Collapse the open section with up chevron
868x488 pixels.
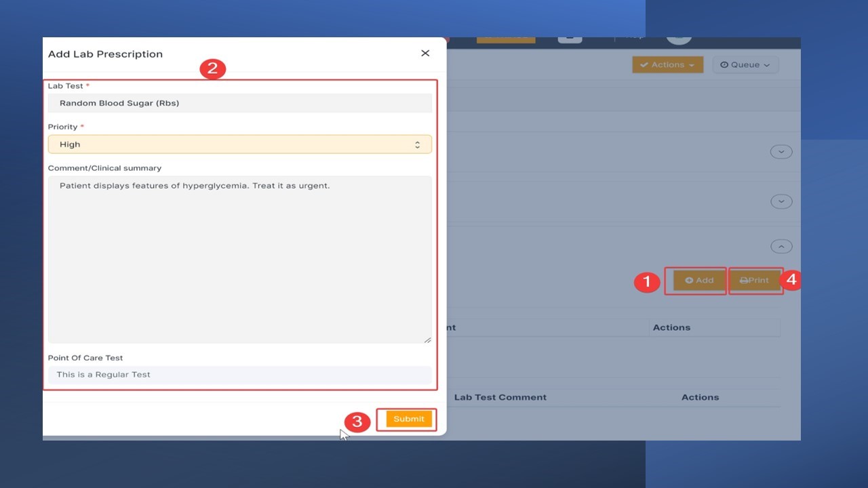pyautogui.click(x=781, y=247)
